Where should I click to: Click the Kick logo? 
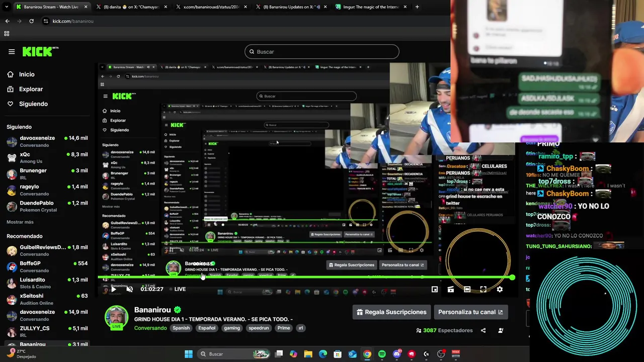[40, 51]
